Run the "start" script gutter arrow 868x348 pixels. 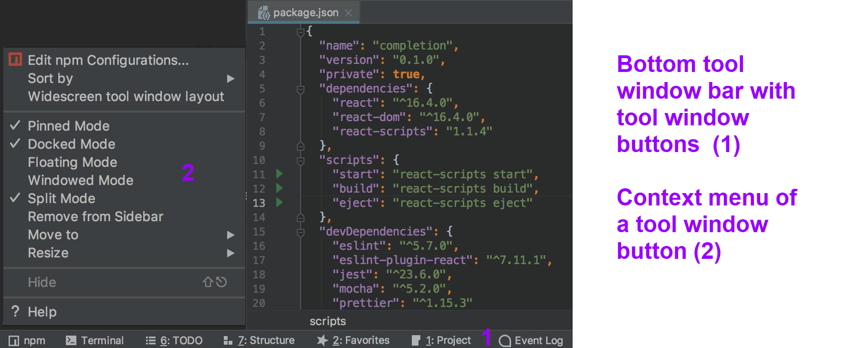point(280,174)
